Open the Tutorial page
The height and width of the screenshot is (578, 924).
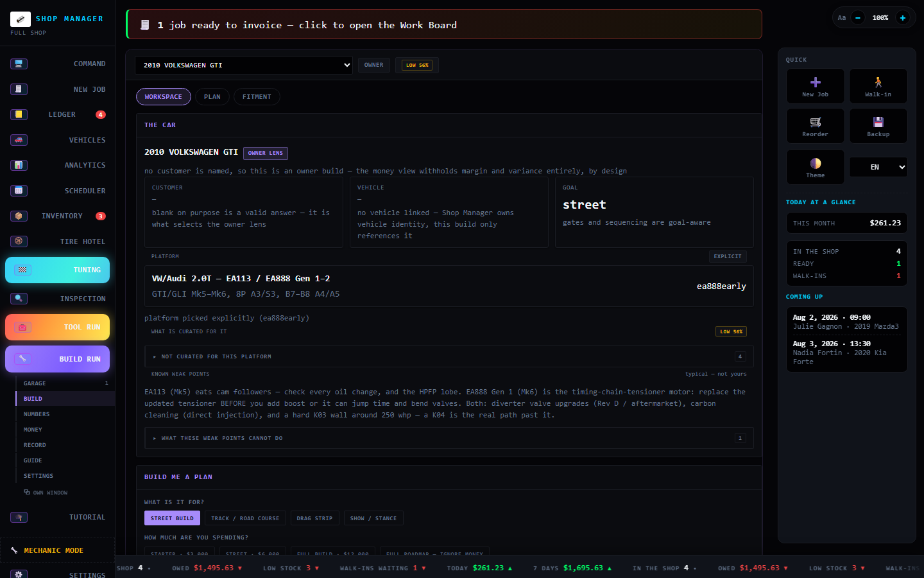tap(58, 517)
